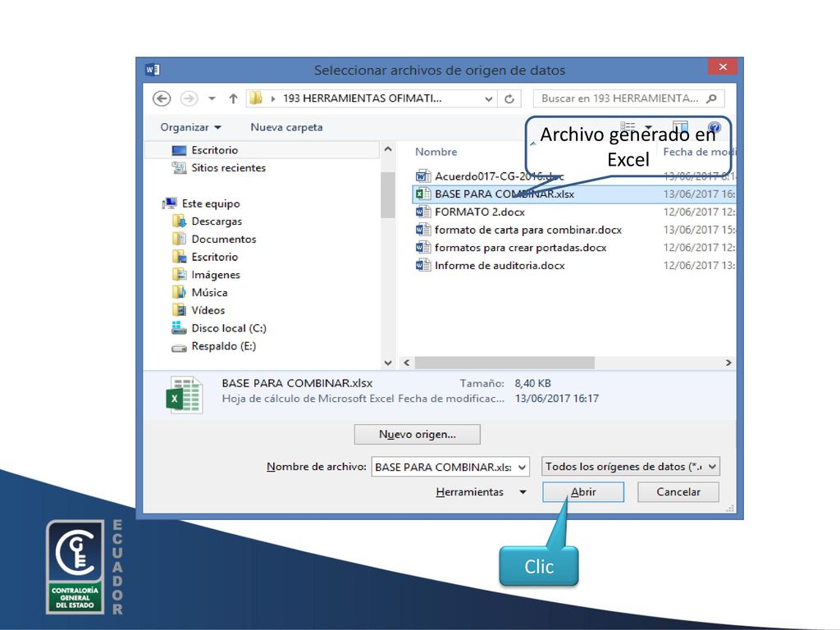Click the Vídeos folder icon
The height and width of the screenshot is (630, 840).
click(x=179, y=310)
